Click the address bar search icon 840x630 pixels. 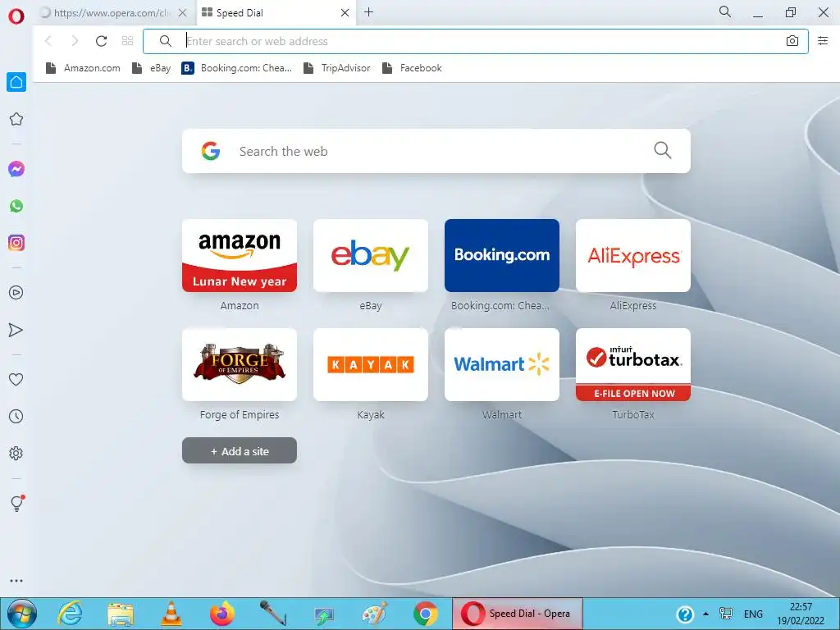[x=166, y=41]
